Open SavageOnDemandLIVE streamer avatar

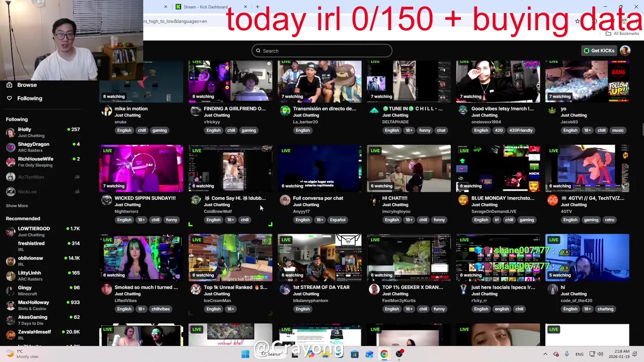pos(463,201)
